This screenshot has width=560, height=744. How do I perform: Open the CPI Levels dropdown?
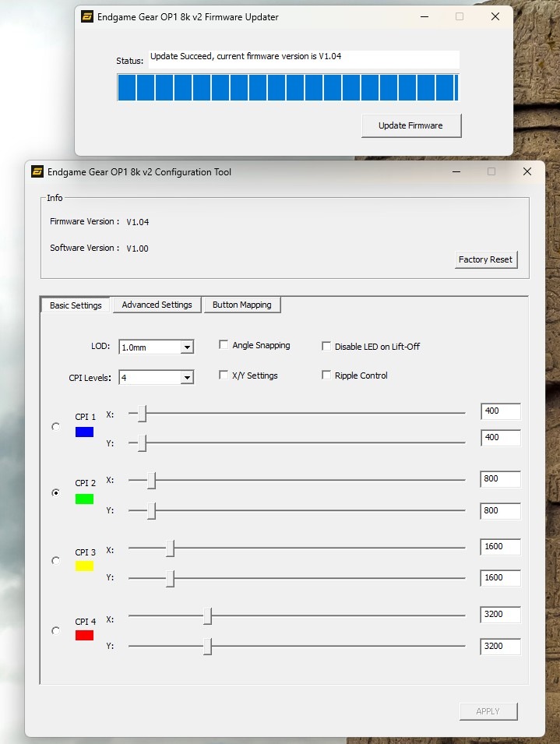[x=187, y=378]
